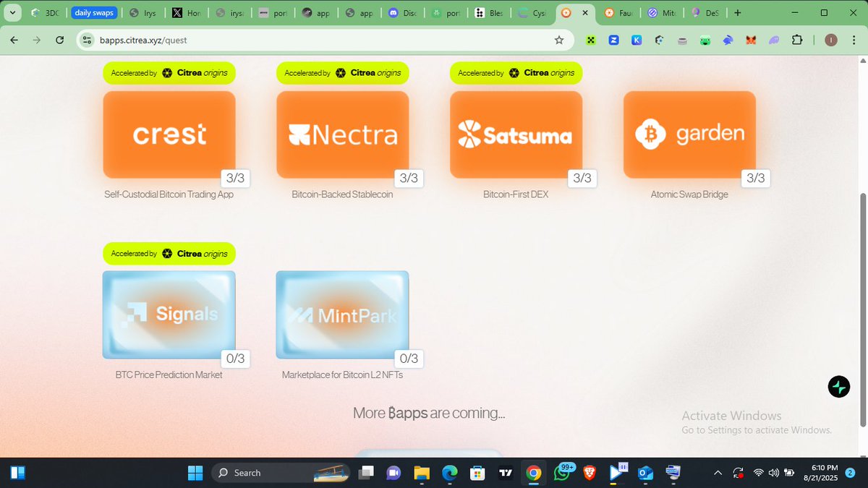The width and height of the screenshot is (868, 488).
Task: Click the Citrea origins badge above Satsuma
Action: click(516, 73)
